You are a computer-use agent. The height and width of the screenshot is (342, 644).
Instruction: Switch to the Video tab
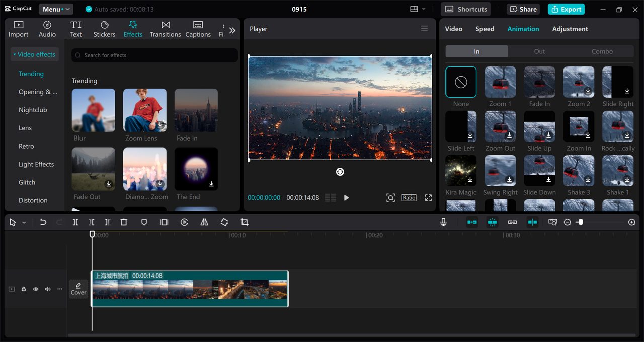tap(453, 29)
